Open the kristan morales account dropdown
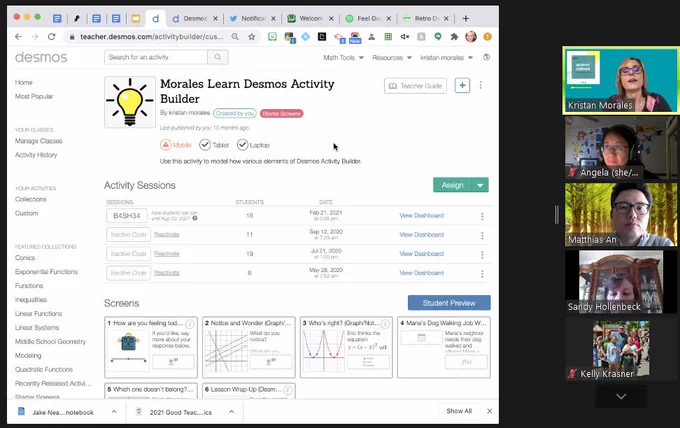Image resolution: width=680 pixels, height=428 pixels. point(446,58)
